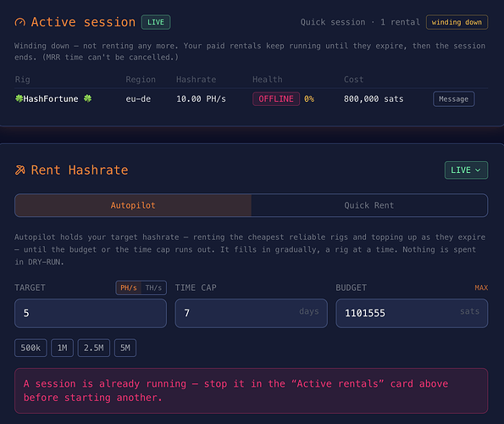Image resolution: width=504 pixels, height=424 pixels.
Task: Click the gauge icon beside Active session
Action: click(20, 22)
